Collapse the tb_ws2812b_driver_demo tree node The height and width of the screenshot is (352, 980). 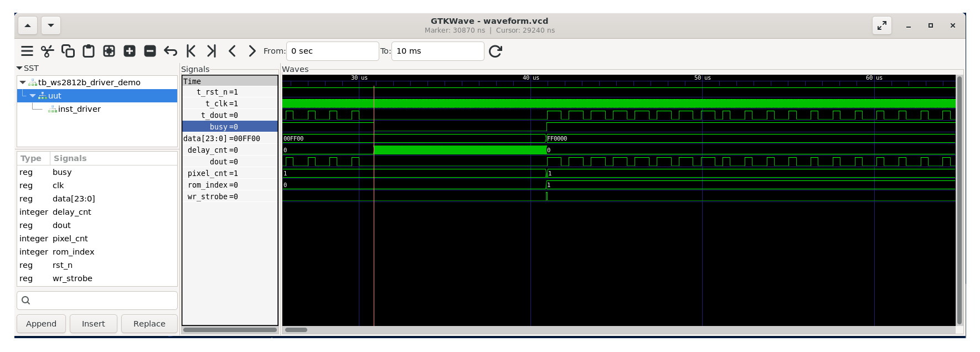pos(23,82)
